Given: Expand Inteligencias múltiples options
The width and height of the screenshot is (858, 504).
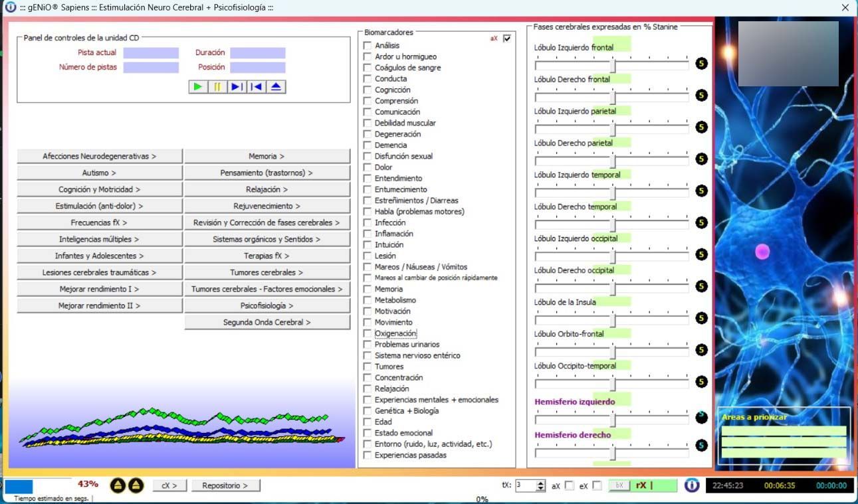Looking at the screenshot, I should click(100, 239).
